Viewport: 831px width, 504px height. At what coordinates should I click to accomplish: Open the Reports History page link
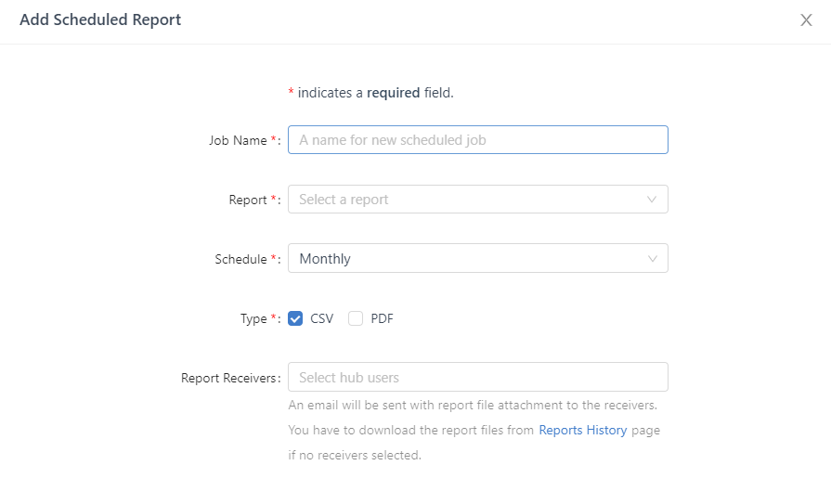coord(583,431)
